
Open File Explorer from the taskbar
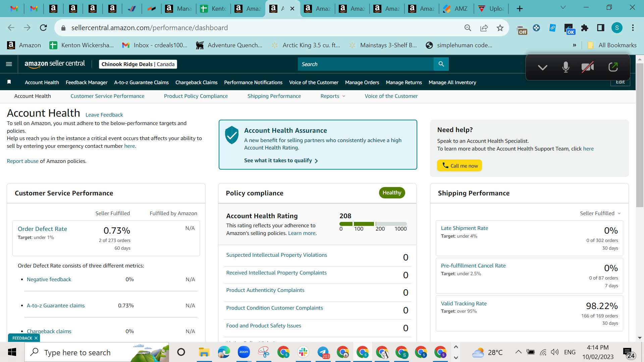point(204,352)
